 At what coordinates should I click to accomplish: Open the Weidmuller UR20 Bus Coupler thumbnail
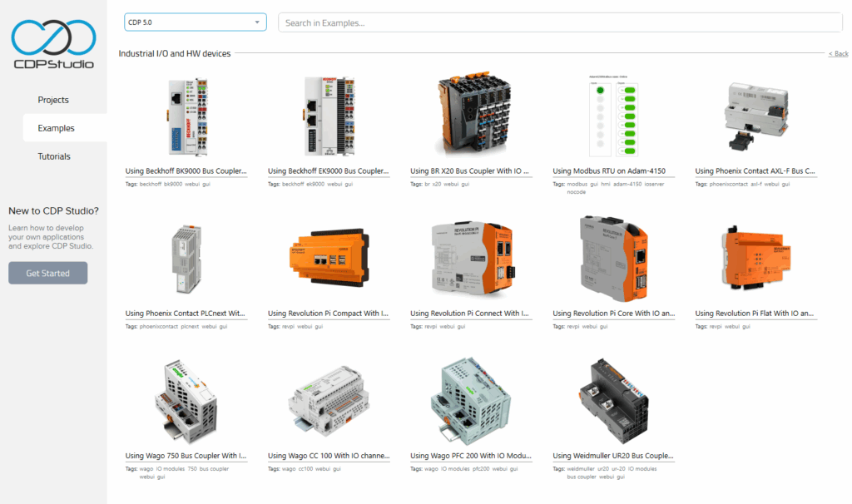613,401
